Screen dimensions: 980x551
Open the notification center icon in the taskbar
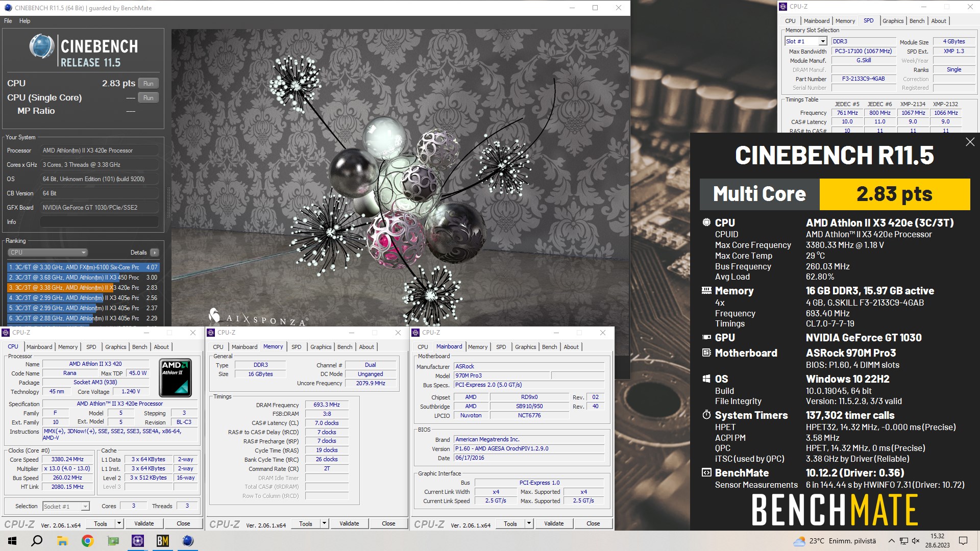[x=963, y=541]
